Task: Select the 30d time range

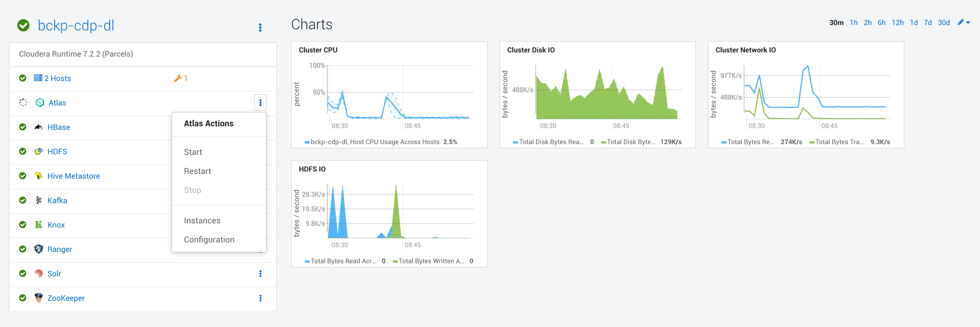Action: pyautogui.click(x=943, y=22)
